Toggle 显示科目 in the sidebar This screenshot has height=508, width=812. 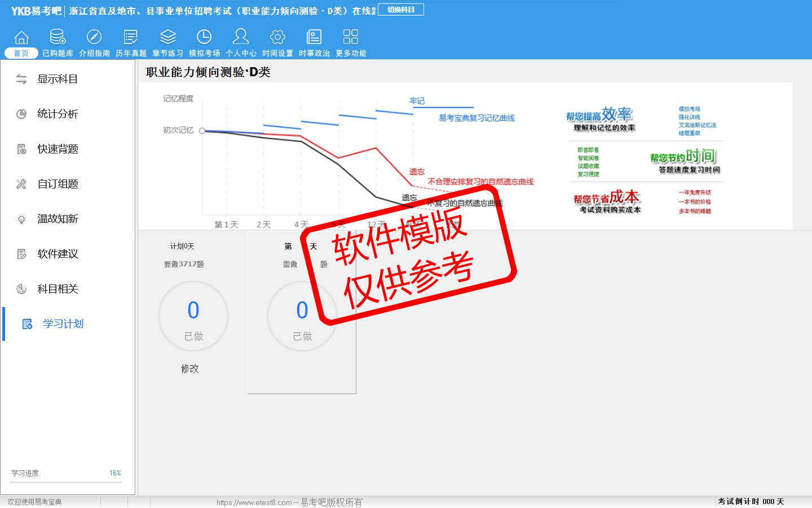click(x=57, y=79)
